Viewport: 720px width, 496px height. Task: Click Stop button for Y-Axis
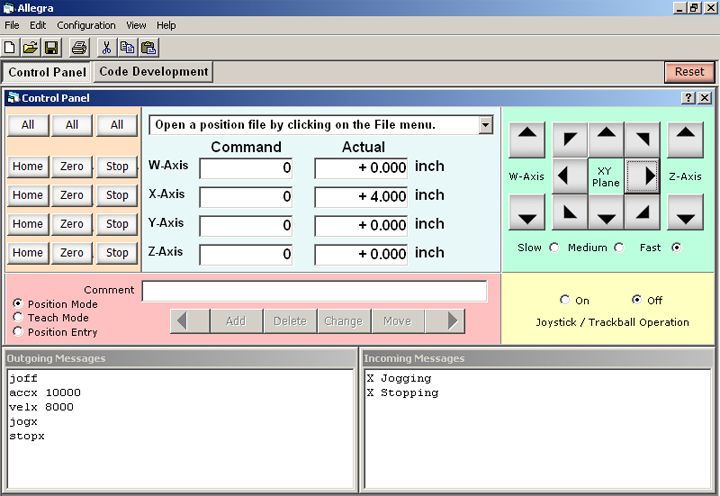(117, 224)
